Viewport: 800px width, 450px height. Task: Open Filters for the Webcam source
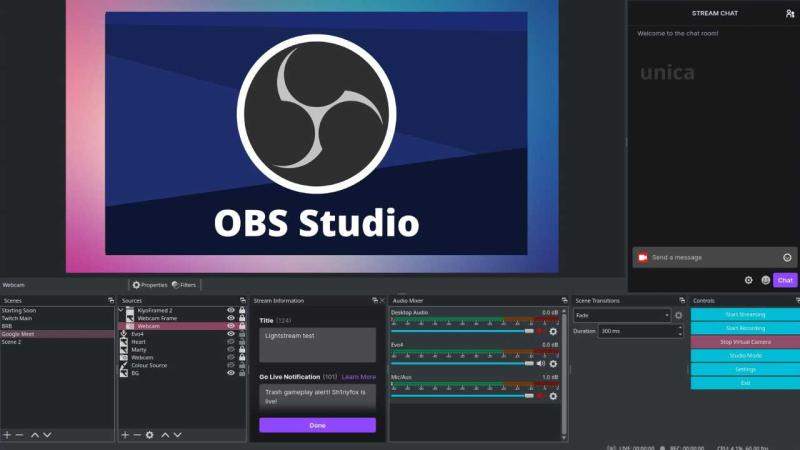point(184,285)
